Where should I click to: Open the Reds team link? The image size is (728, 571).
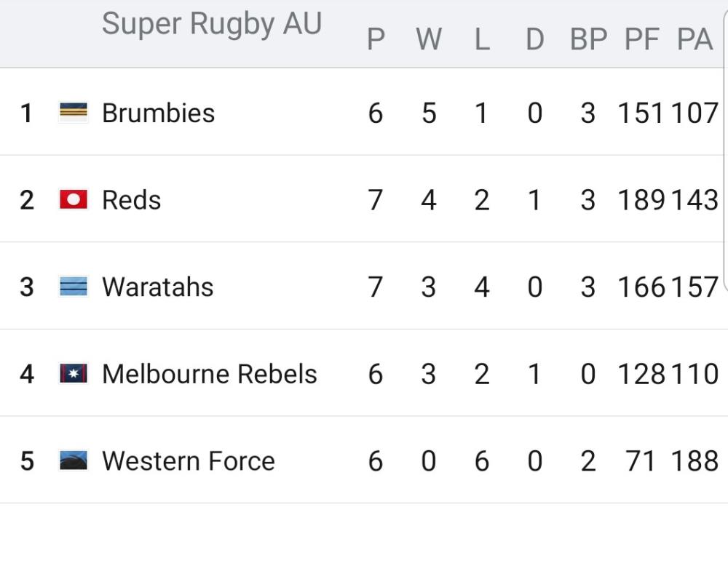click(131, 199)
